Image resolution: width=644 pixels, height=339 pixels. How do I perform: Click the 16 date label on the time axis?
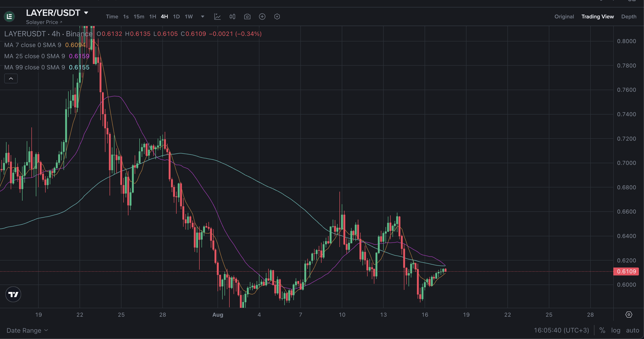tap(425, 315)
